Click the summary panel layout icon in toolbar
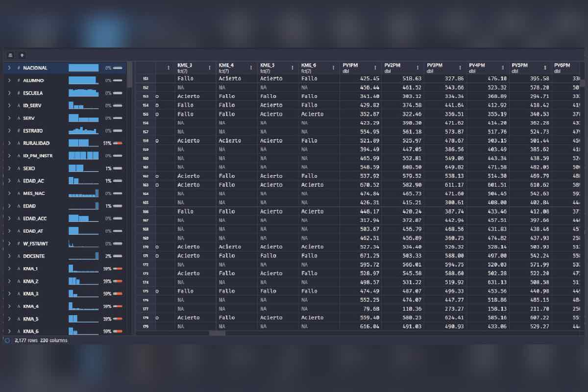 tap(11, 55)
